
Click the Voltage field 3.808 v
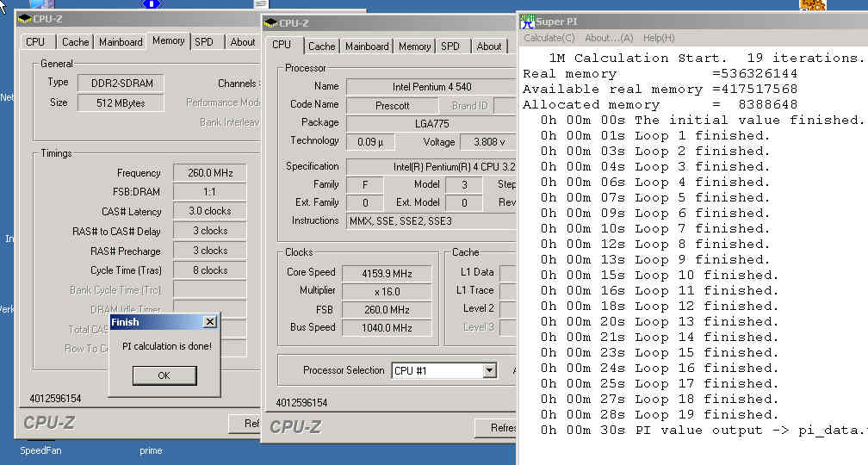click(488, 142)
